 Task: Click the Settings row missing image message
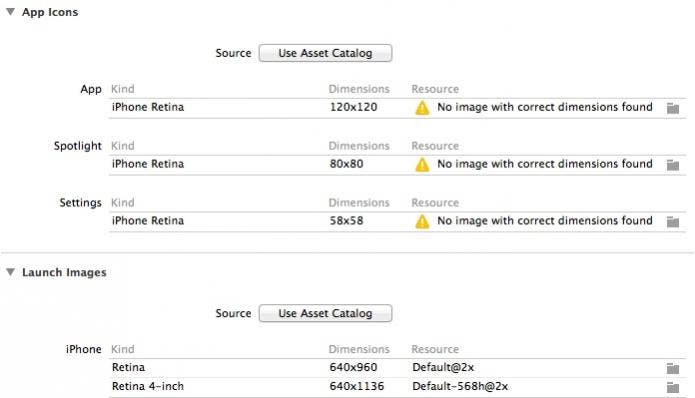coord(545,221)
